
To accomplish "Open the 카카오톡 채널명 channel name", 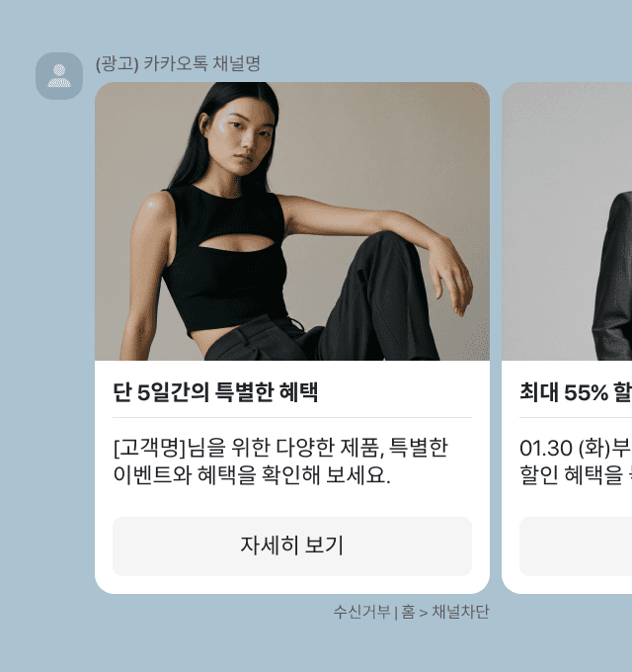I will coord(201,63).
